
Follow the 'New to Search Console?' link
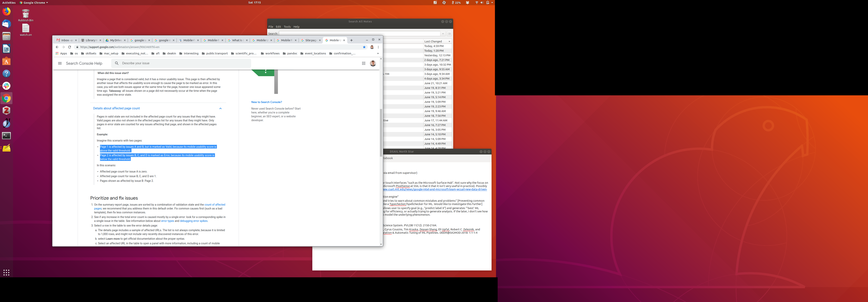[267, 102]
